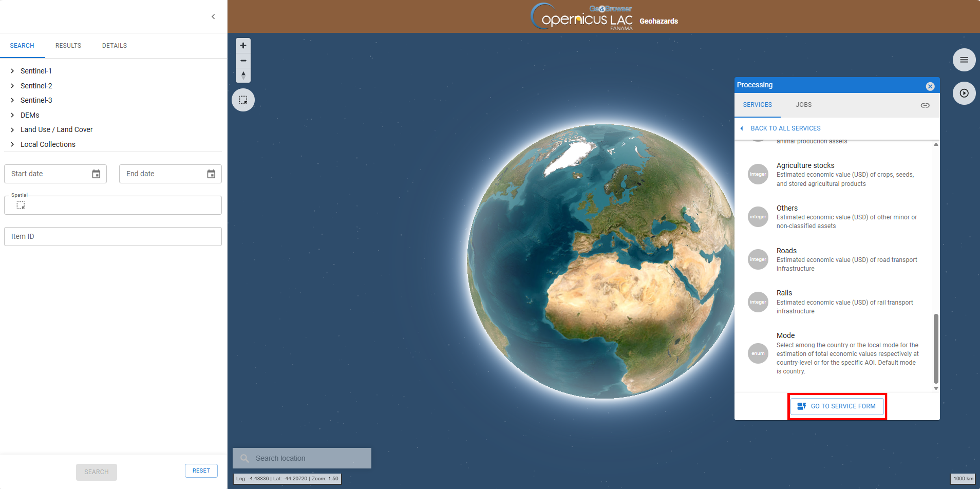This screenshot has width=980, height=489.
Task: Copy the service link icon
Action: click(925, 105)
